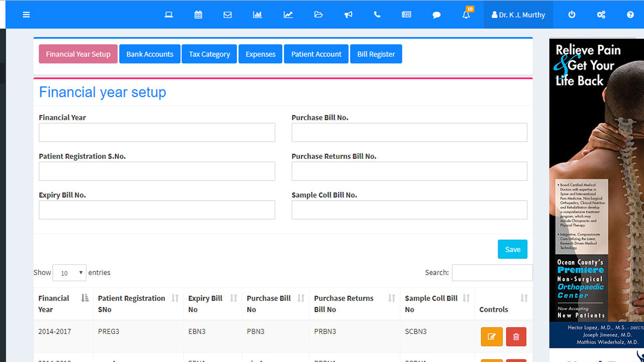Select the Financial Year Setup tab
644x362 pixels.
(x=78, y=54)
